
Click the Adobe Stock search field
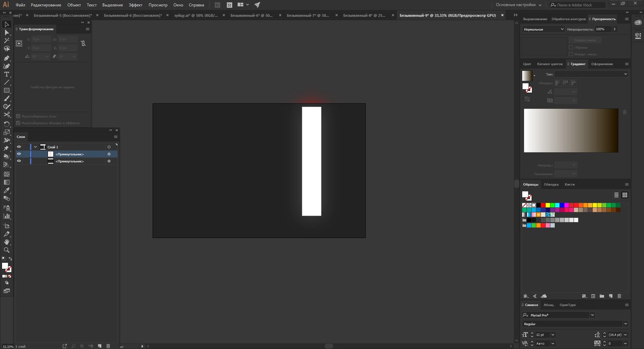tap(578, 5)
